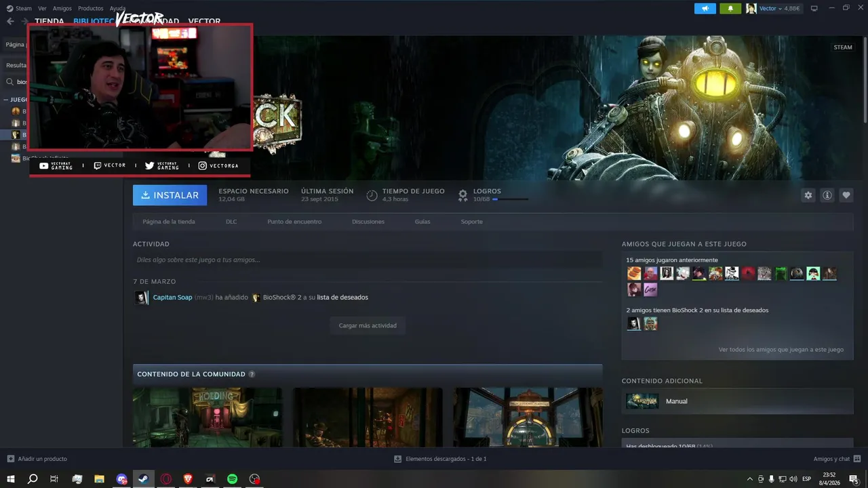
Task: Open Steam announcements megaphone button
Action: 705,8
